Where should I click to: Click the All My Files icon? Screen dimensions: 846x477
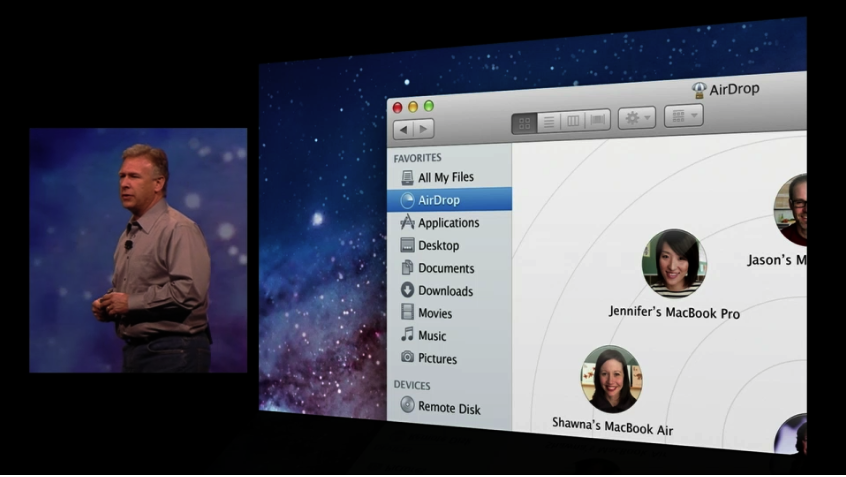click(x=407, y=177)
